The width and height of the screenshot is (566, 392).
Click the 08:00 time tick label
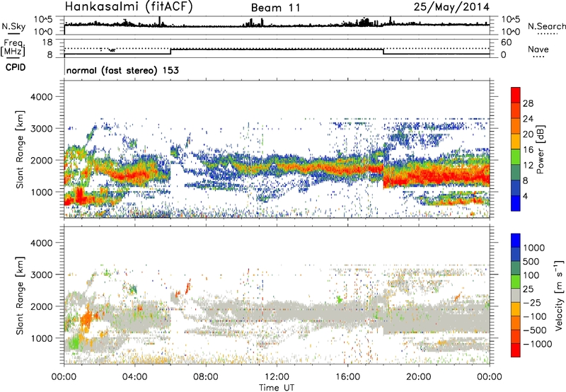coord(205,377)
